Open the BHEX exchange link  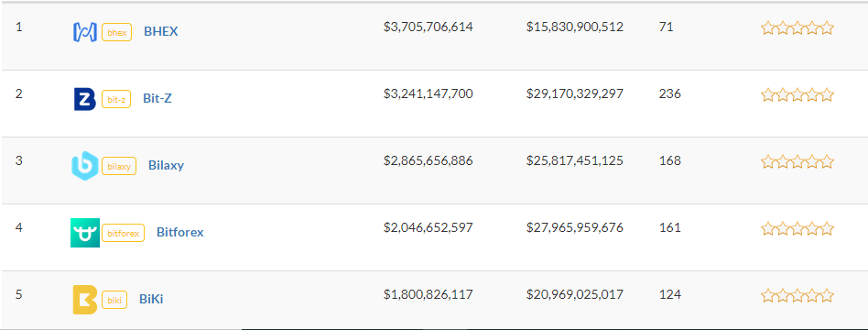click(x=161, y=31)
